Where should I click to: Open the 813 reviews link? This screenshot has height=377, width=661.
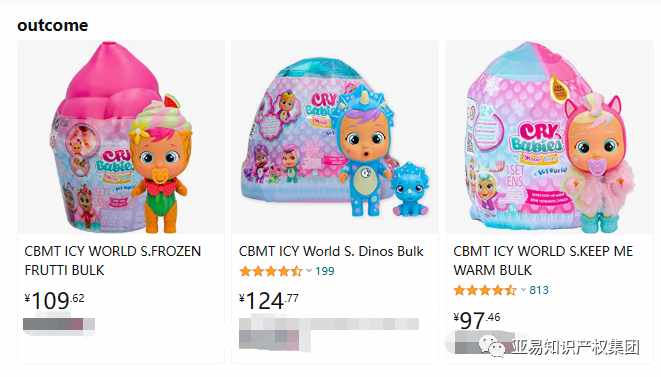pyautogui.click(x=539, y=290)
